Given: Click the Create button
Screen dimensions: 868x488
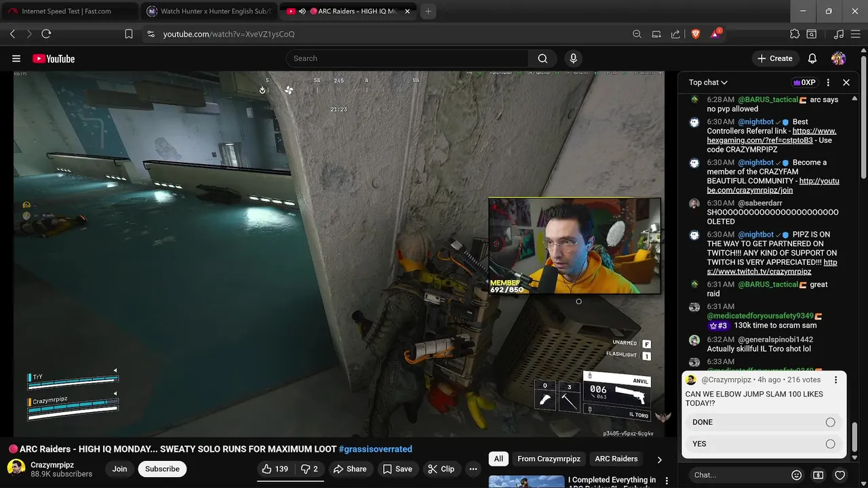Looking at the screenshot, I should point(774,59).
